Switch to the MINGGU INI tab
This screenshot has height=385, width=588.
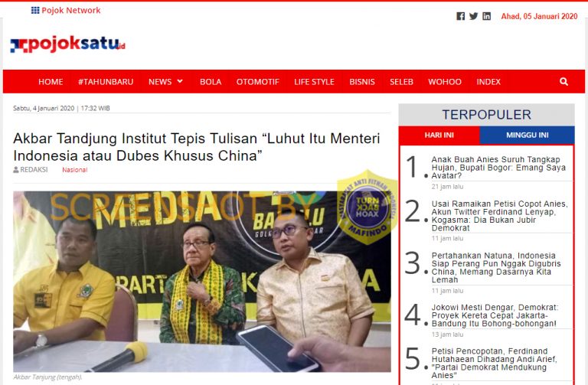click(527, 135)
